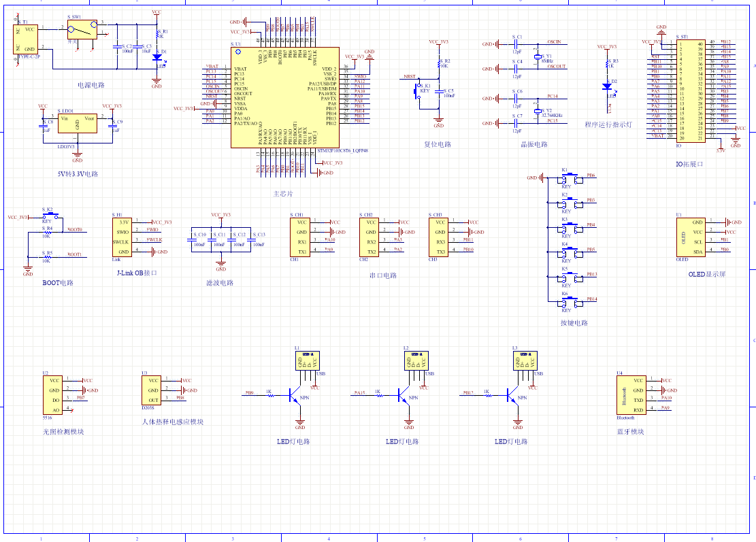This screenshot has width=756, height=542.
Task: Click the LDO3V3 regulator S_LDO1 block
Action: pos(77,123)
